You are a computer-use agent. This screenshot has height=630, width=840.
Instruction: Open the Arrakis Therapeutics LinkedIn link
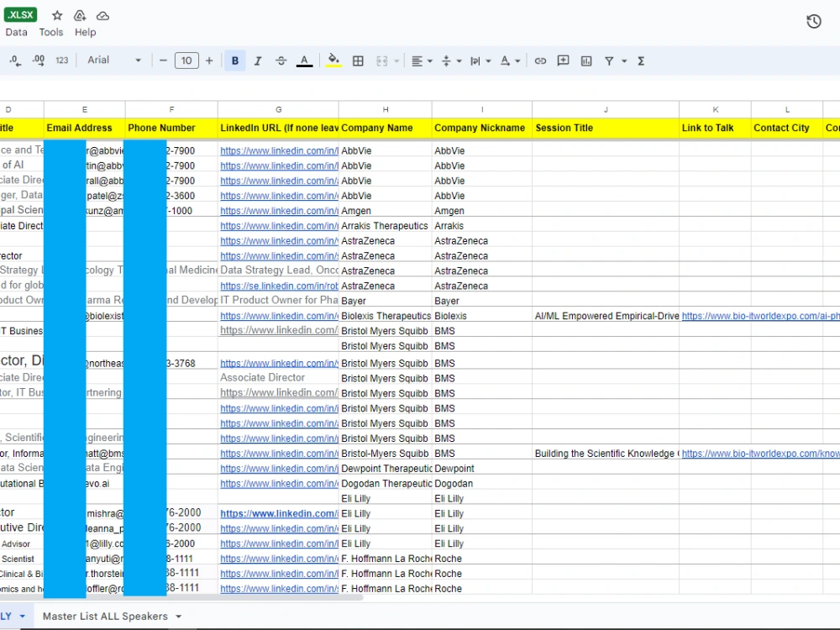pos(279,226)
